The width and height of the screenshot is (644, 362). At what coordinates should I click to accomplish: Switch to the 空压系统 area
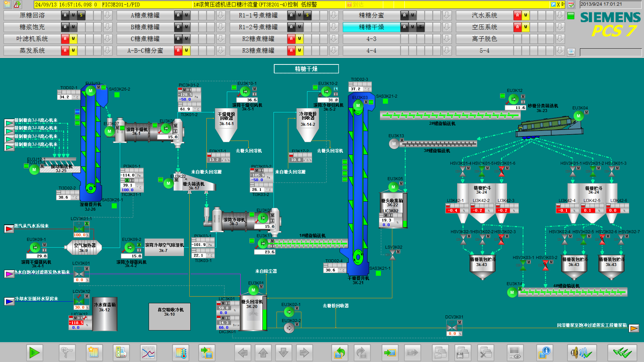(485, 27)
